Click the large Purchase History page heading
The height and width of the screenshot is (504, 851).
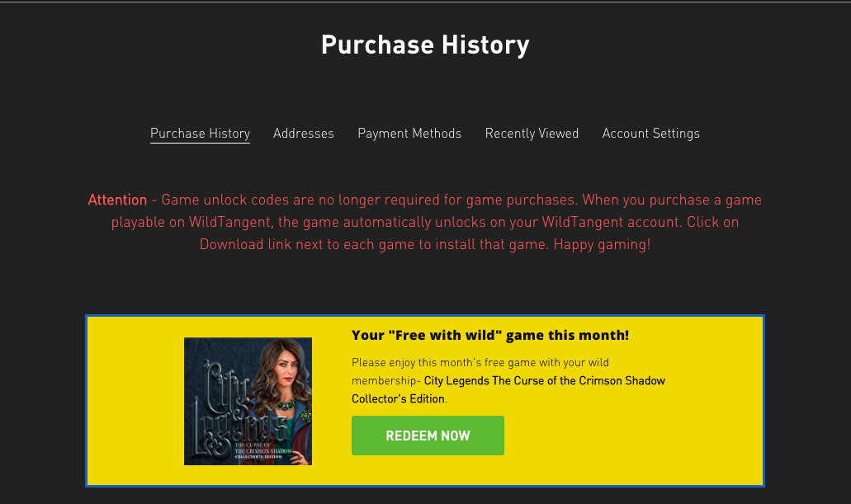(425, 45)
